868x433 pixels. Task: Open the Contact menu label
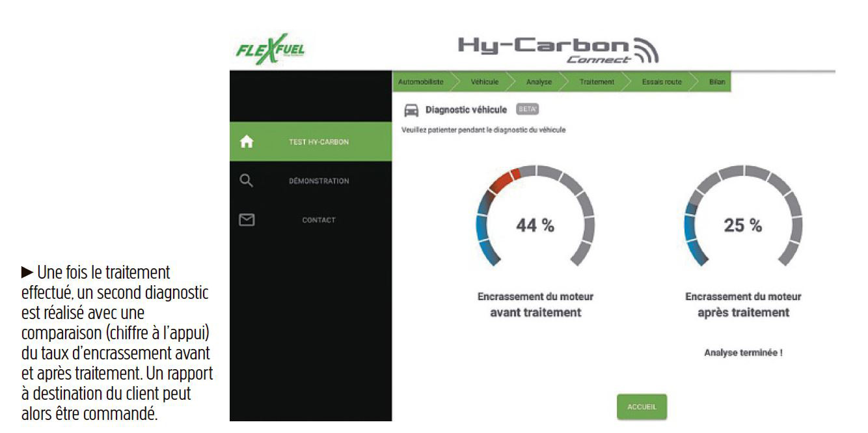pyautogui.click(x=318, y=220)
